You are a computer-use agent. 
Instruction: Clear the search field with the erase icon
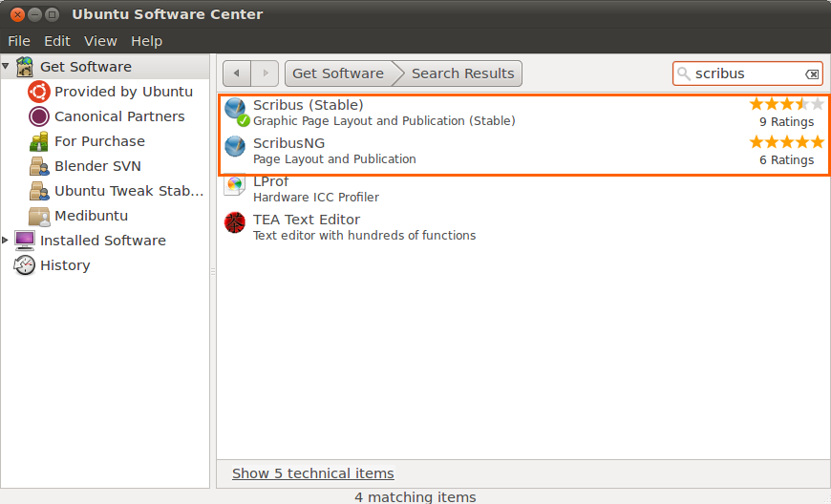(811, 74)
